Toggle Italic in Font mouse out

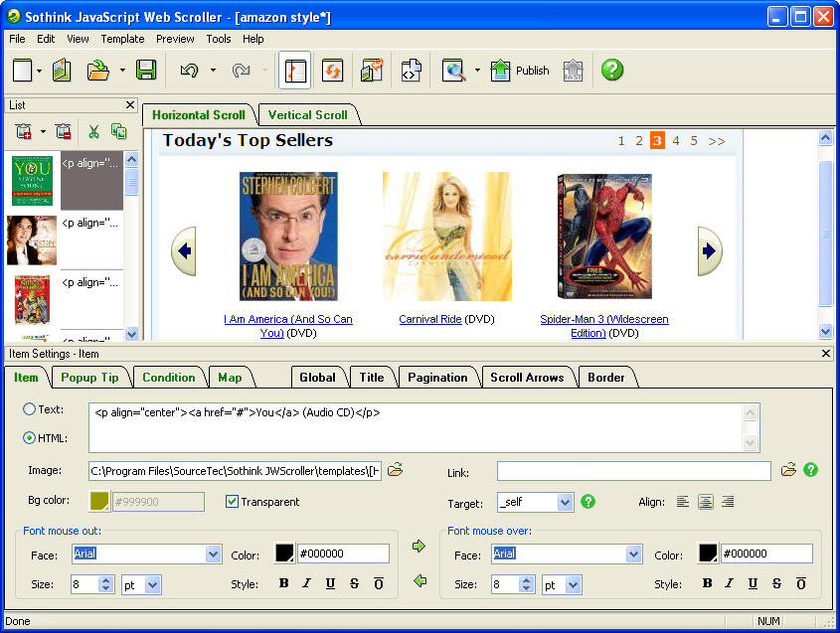tap(306, 583)
